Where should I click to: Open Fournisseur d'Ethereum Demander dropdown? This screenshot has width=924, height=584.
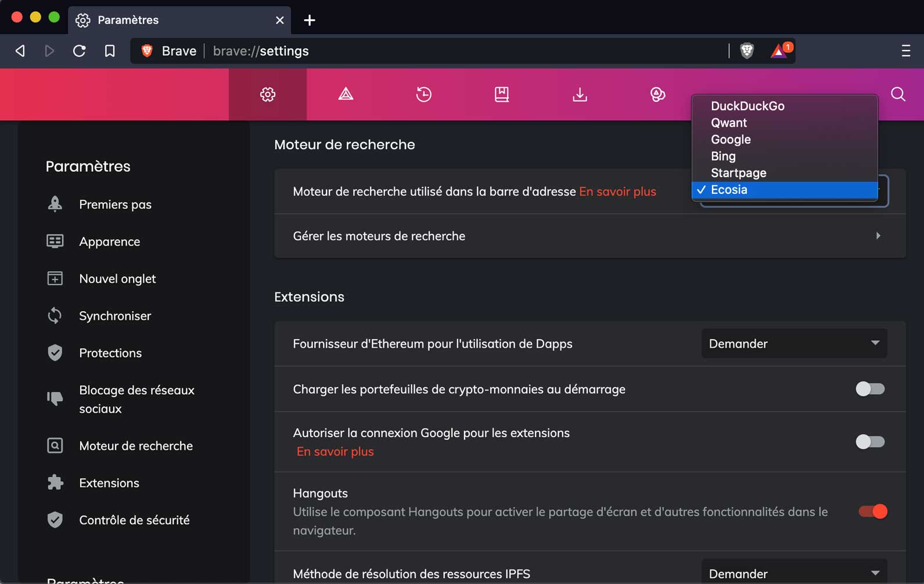794,344
